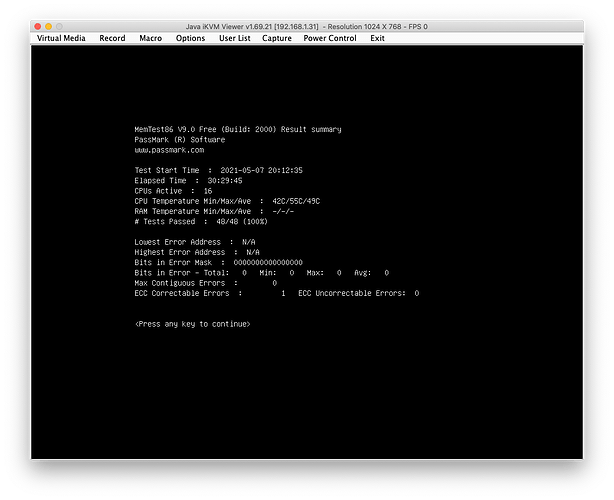
Task: Click the 'Bits in Error - Total' label
Action: click(x=182, y=273)
